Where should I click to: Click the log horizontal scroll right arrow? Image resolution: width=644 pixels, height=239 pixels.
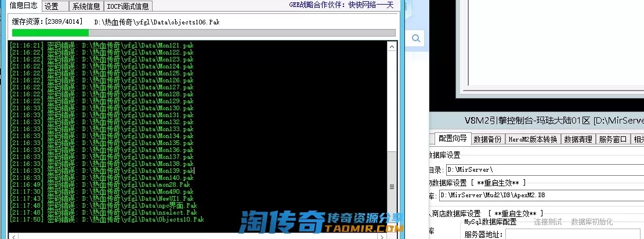point(382,237)
